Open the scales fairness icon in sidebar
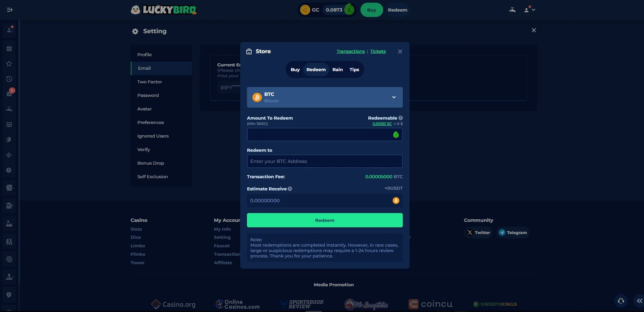Viewport: 644px width, 312px height. point(9,155)
